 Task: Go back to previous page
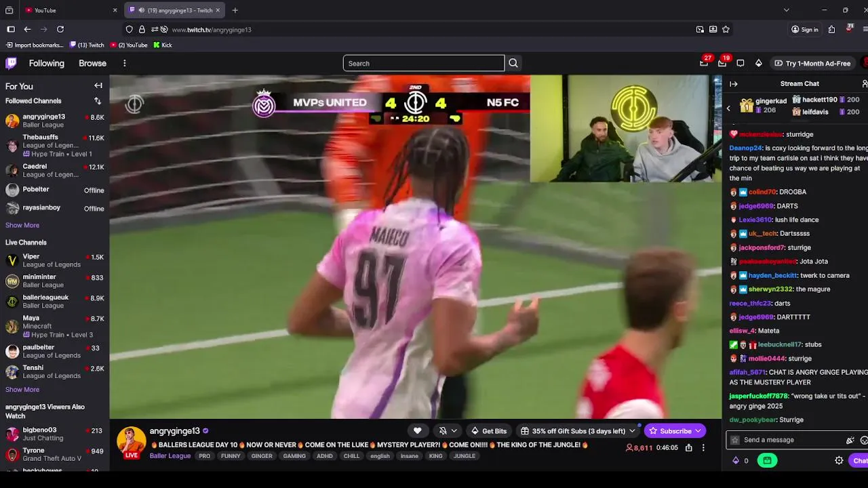pos(27,29)
